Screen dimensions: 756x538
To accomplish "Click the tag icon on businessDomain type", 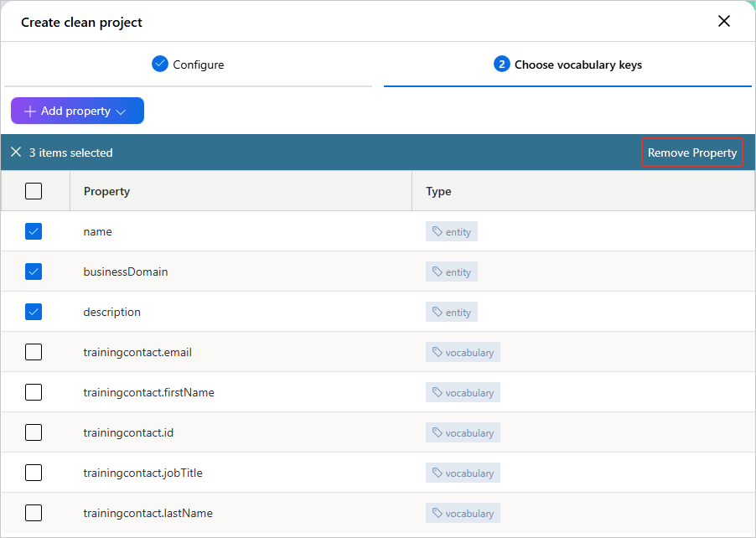I will pyautogui.click(x=438, y=272).
